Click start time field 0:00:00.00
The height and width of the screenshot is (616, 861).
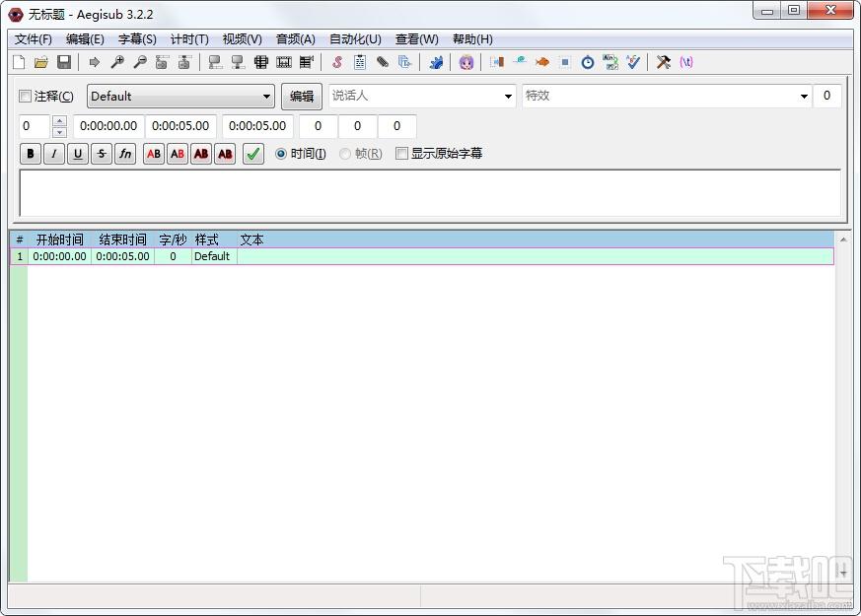click(108, 126)
